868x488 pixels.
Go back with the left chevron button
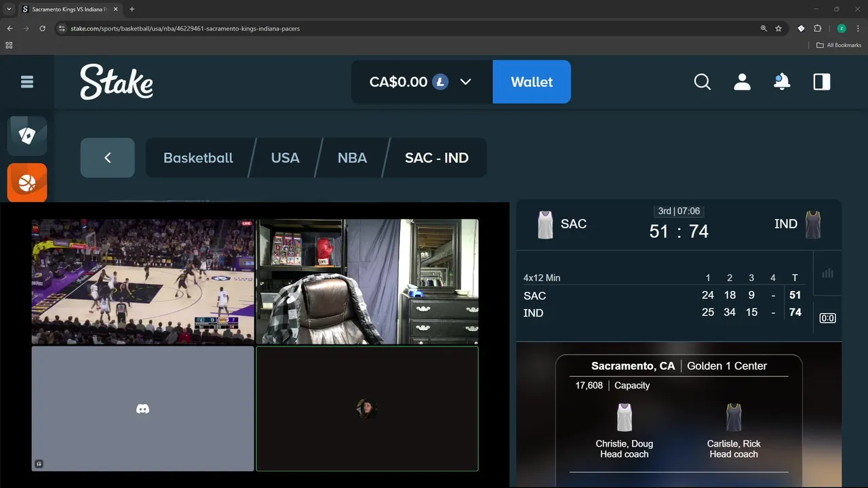point(107,158)
